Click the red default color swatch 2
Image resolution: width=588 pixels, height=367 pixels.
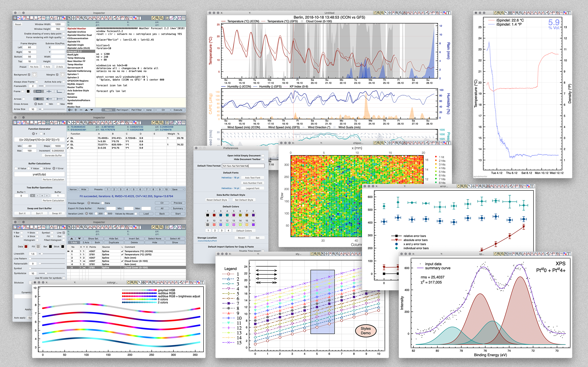pyautogui.click(x=214, y=215)
